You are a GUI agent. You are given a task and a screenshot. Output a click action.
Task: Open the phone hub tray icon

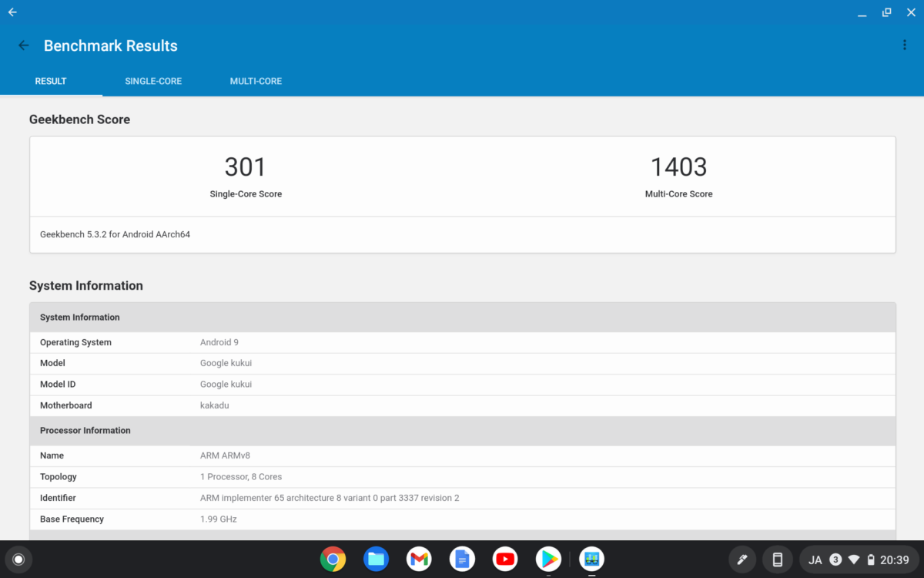click(x=778, y=560)
